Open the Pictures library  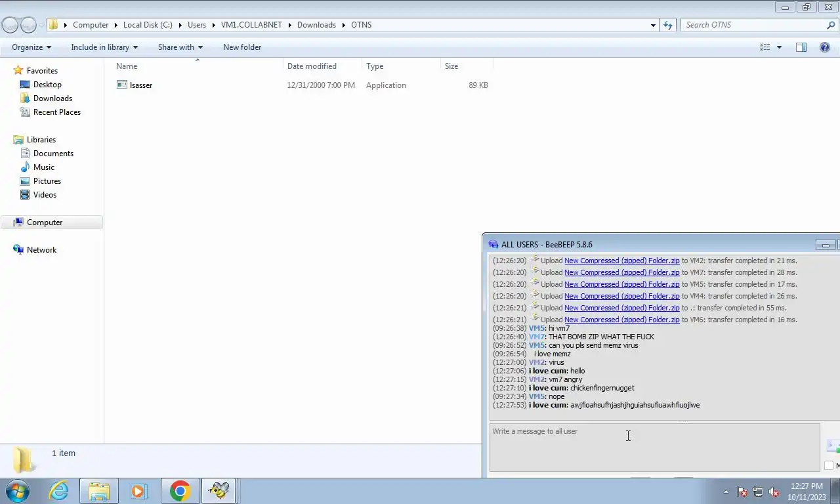pyautogui.click(x=47, y=181)
